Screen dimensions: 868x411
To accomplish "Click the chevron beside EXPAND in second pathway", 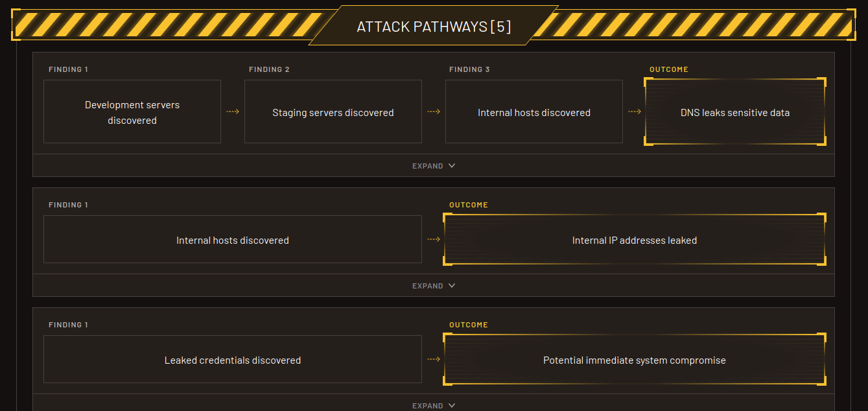I will click(x=452, y=285).
